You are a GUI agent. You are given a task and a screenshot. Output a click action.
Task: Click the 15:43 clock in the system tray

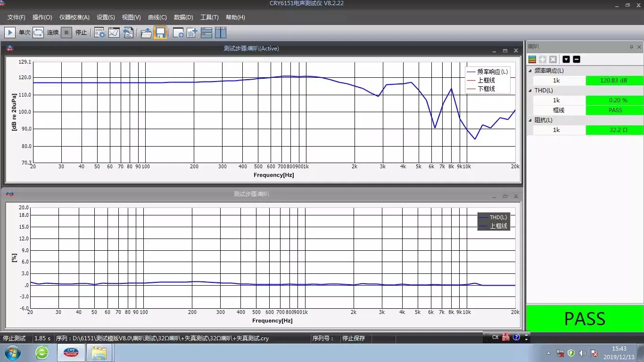[619, 349]
